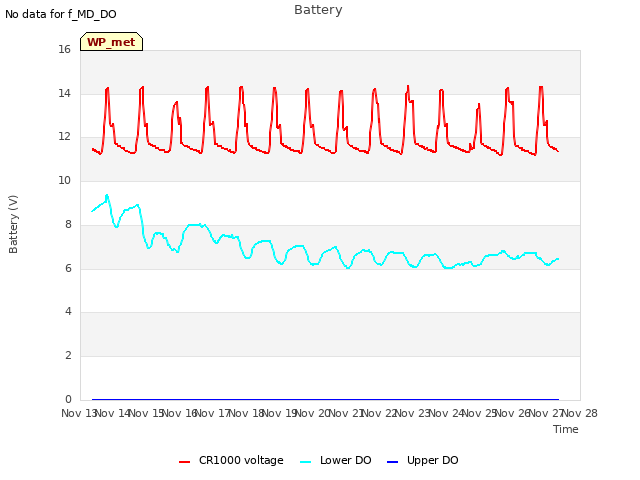This screenshot has width=640, height=480.
Task: Click the Nov 28 x-axis tick label
Action: point(580,413)
